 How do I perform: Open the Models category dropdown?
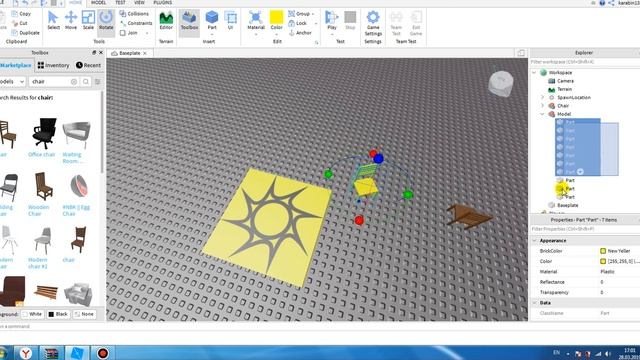click(13, 82)
